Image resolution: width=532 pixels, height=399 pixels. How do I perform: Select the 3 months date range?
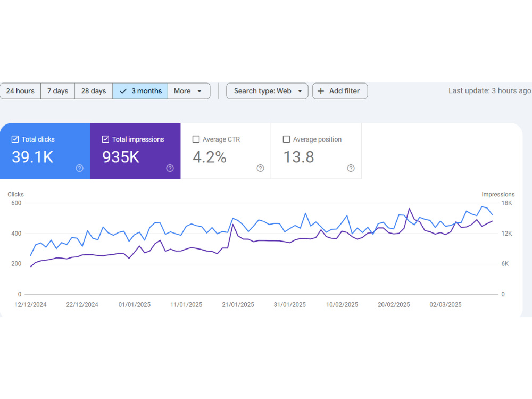(x=140, y=91)
